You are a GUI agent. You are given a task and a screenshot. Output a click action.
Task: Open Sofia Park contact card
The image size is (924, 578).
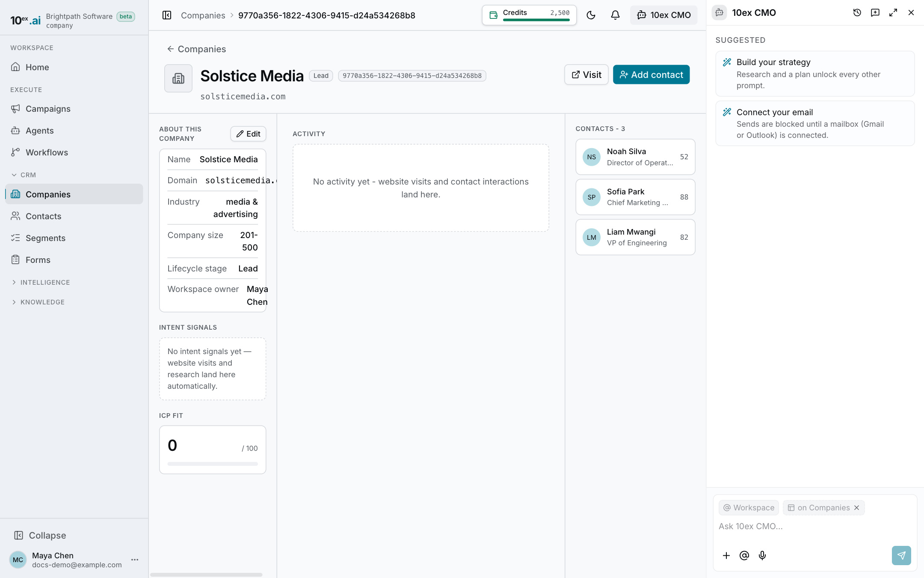[635, 197]
